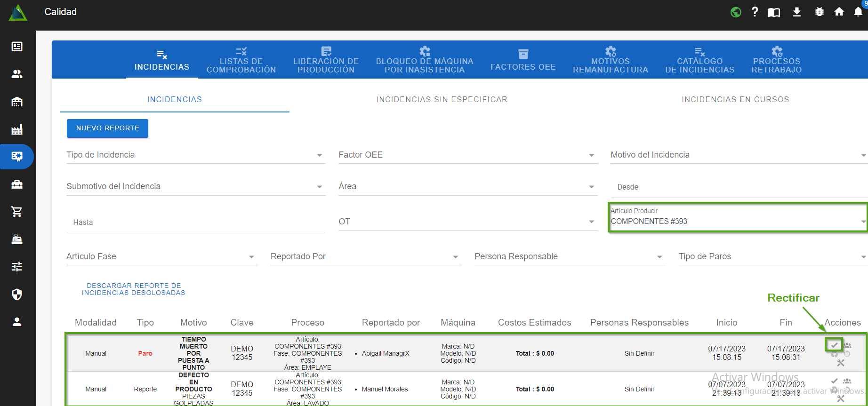Viewport: 868px width, 406px height.
Task: Click the factory icon in sidebar
Action: (x=17, y=129)
